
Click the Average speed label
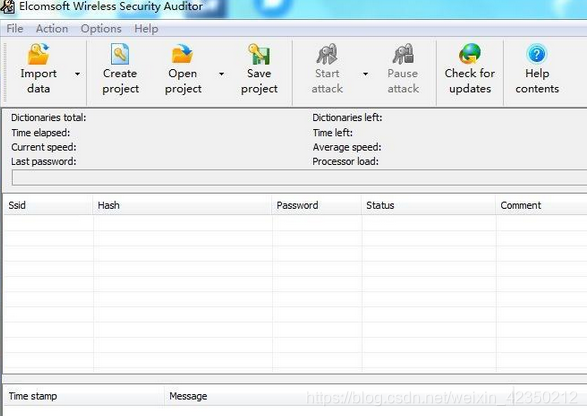coord(347,147)
